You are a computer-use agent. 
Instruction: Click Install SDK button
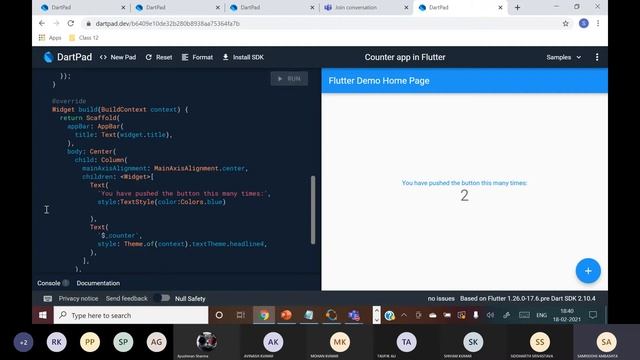click(x=243, y=57)
